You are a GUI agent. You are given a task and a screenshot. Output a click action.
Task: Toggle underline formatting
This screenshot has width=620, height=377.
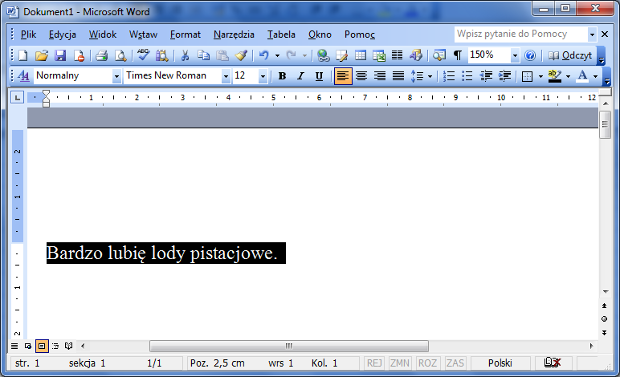coord(319,76)
